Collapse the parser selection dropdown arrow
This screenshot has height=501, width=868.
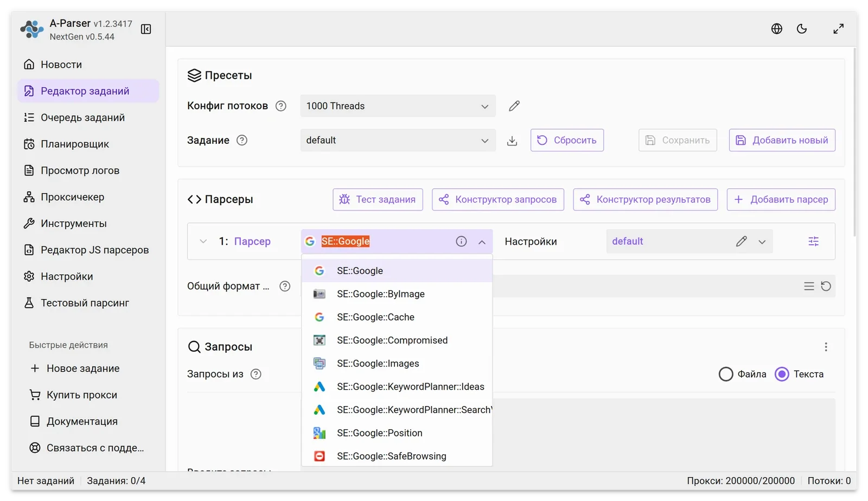(482, 242)
